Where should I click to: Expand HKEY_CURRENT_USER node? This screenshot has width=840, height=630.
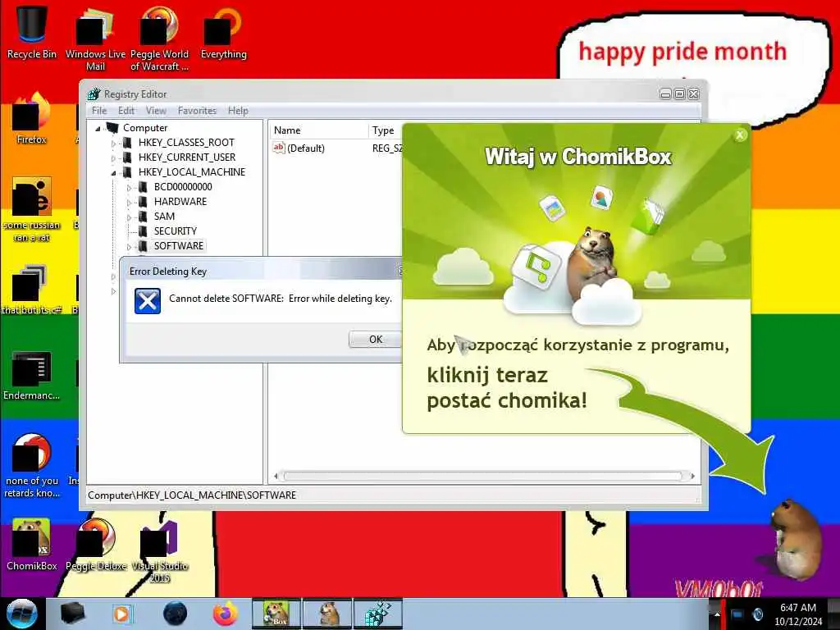click(113, 158)
